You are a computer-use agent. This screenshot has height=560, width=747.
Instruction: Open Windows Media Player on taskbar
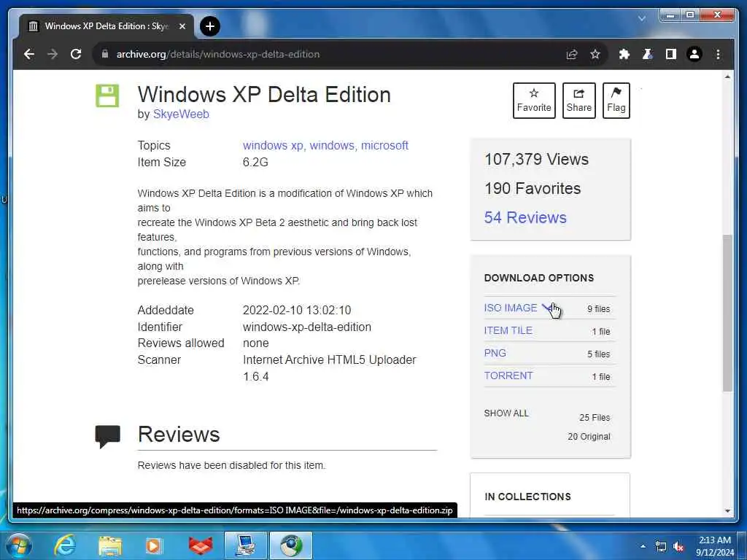pos(154,546)
